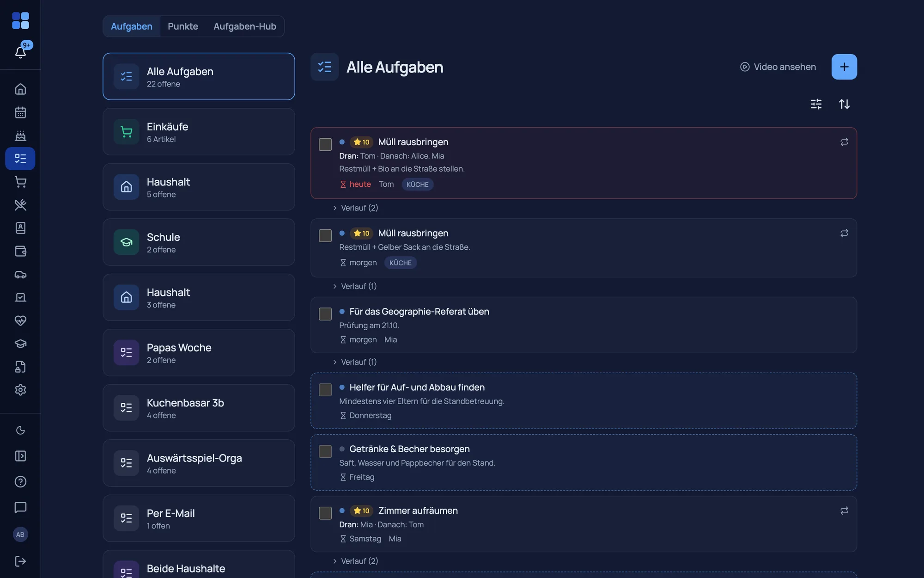
Task: Expand Verlauf (1) under Müll rausbringen morgen
Action: click(354, 286)
